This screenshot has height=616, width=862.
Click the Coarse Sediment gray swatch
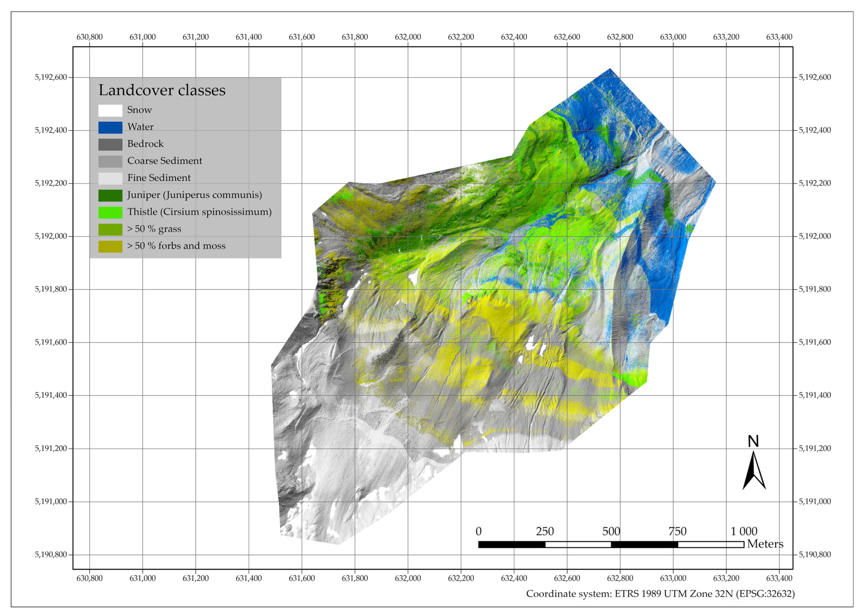[x=110, y=161]
